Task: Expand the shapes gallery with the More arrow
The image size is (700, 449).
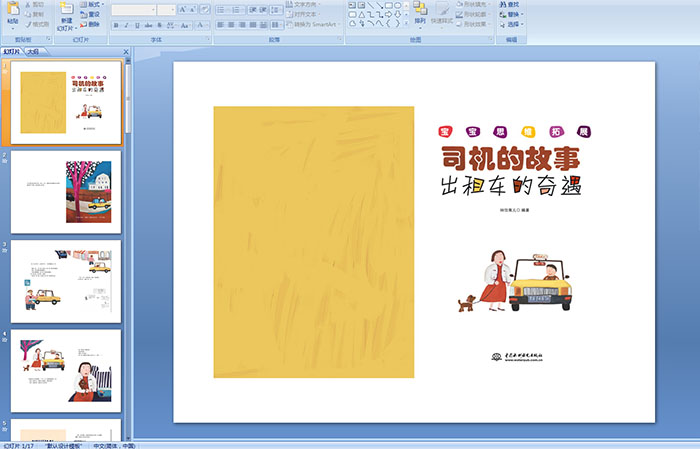Action: [x=406, y=24]
